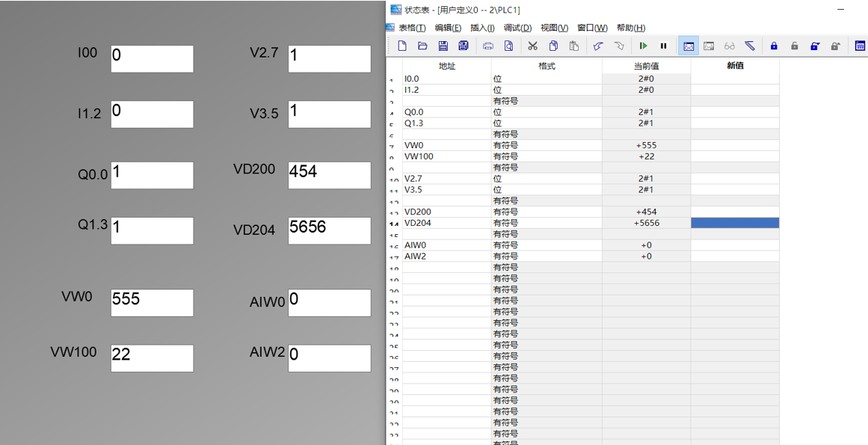Click the status table app icon in title bar

395,10
